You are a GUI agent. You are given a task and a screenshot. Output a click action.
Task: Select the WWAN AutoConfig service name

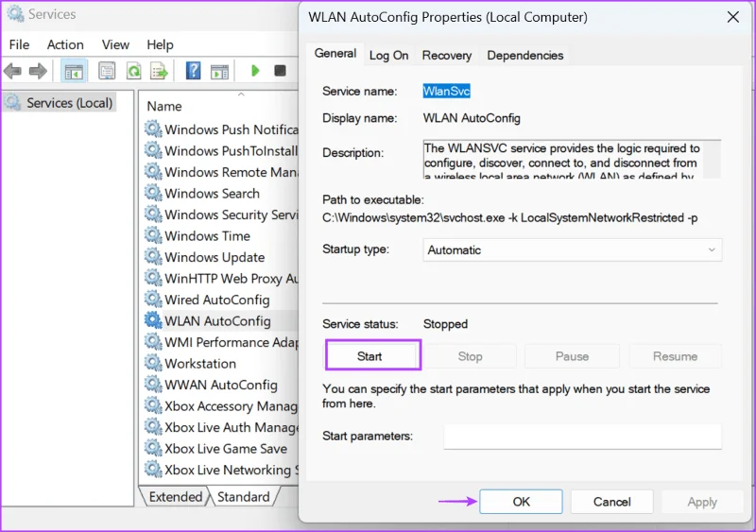click(221, 385)
